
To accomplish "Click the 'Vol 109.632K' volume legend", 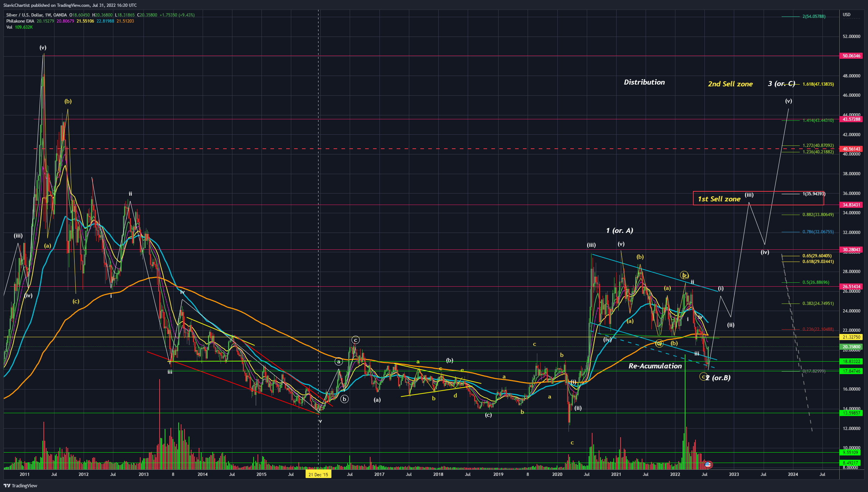I will [x=19, y=27].
